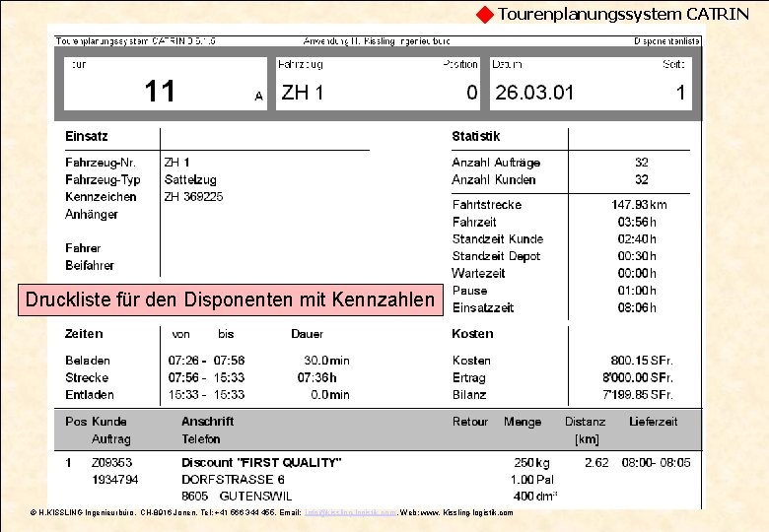Click Kosten value 800.15 SFr.

(642, 361)
